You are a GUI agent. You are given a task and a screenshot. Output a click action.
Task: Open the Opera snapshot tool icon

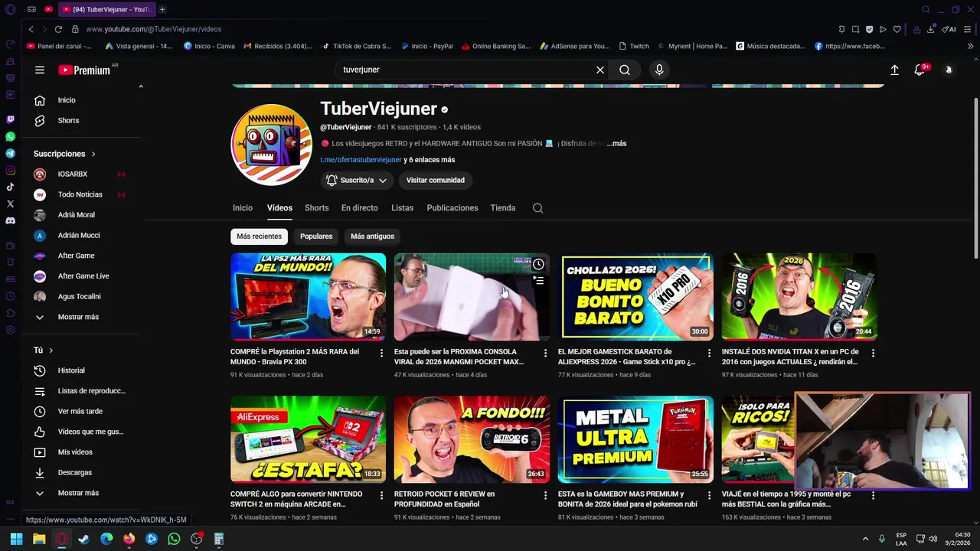[855, 29]
